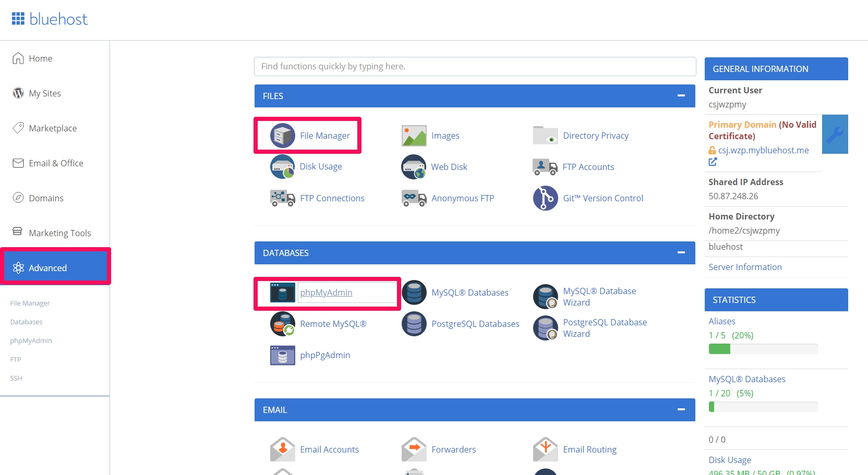Open the Aliases statistics link
The image size is (868, 475).
722,321
